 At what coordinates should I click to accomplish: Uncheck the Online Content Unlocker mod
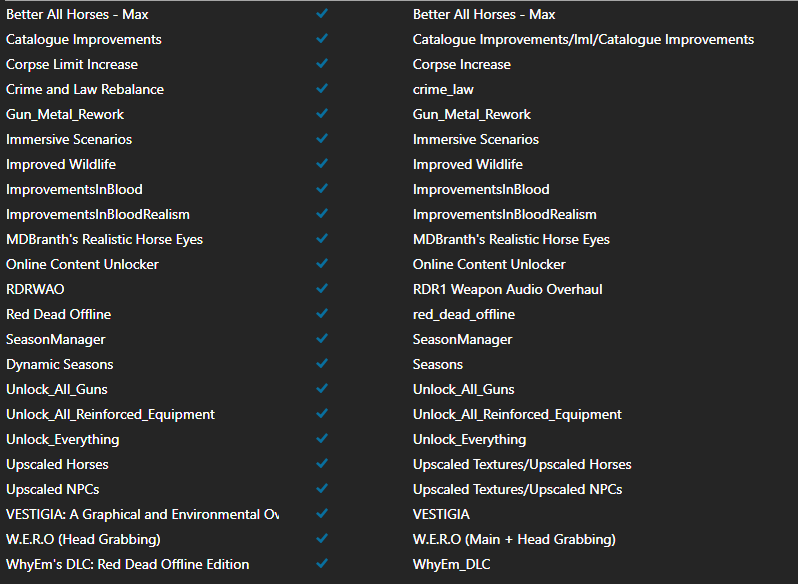(x=322, y=264)
